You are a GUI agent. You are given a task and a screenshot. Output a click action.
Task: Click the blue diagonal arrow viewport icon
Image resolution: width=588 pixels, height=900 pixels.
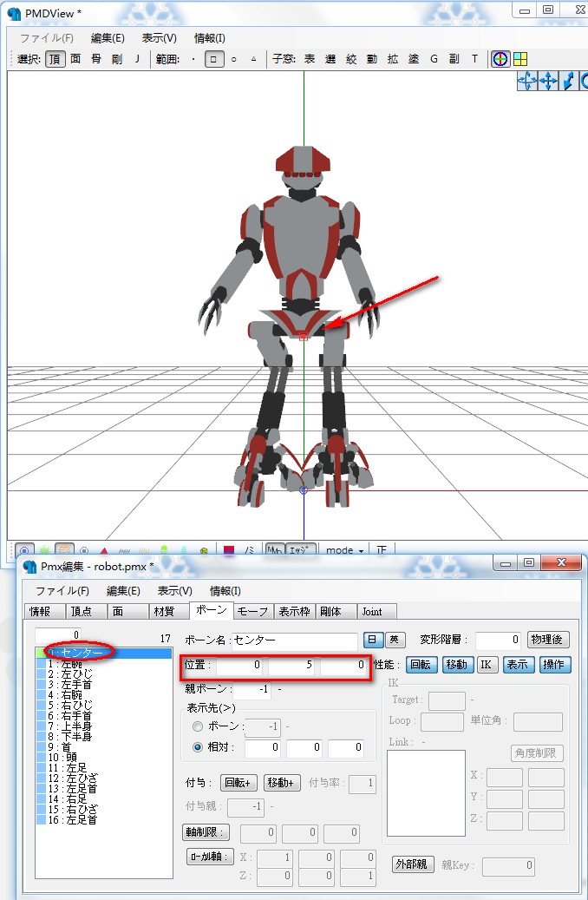[x=569, y=82]
